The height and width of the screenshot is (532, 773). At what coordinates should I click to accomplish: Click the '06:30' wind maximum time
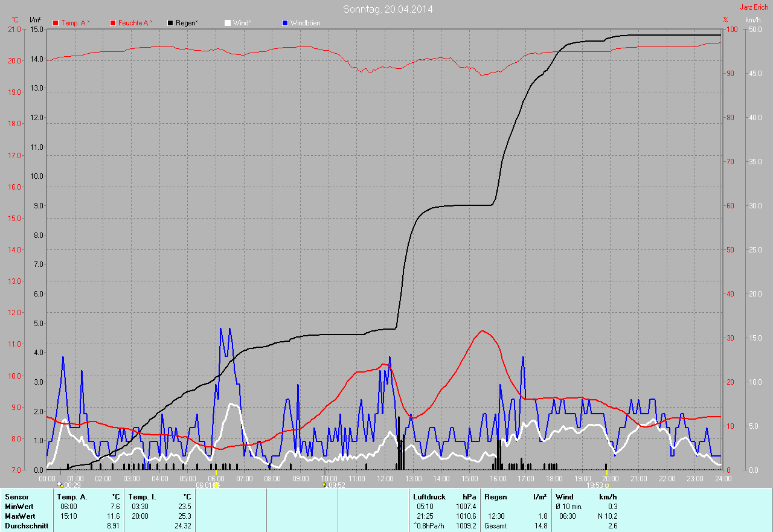tap(568, 516)
